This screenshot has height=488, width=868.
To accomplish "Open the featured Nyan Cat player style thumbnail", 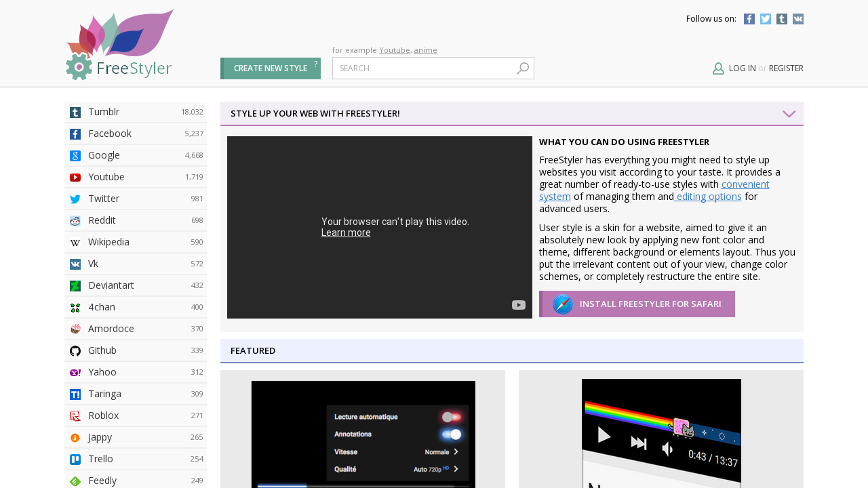I will pos(661,433).
